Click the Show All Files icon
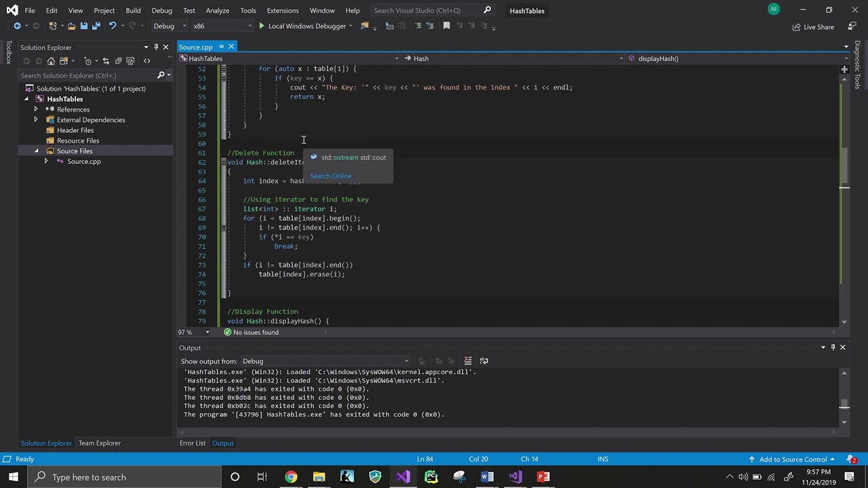This screenshot has width=868, height=488. click(130, 61)
